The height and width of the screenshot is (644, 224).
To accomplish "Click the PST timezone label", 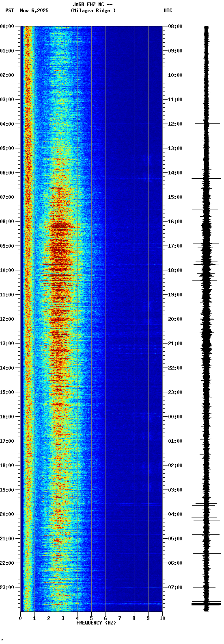I will 10,11.
